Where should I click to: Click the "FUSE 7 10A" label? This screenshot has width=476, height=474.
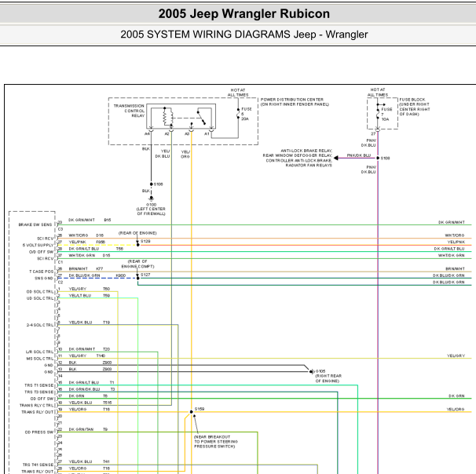[x=386, y=114]
